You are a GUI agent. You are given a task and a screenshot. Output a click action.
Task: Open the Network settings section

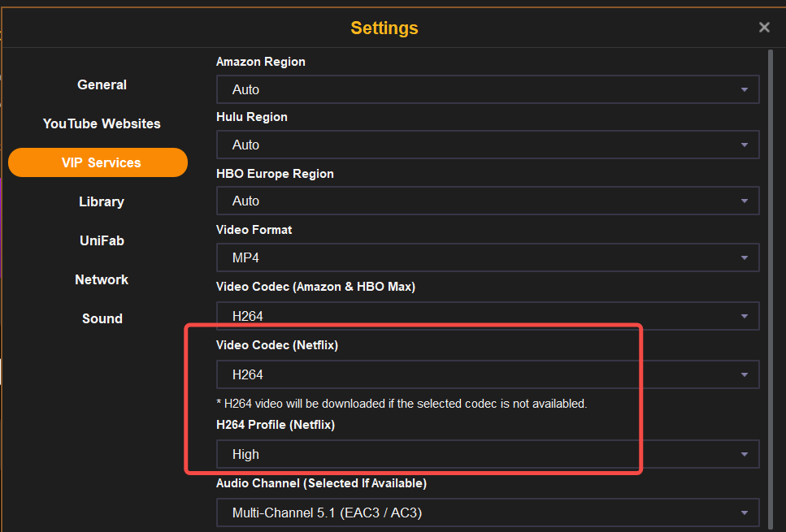(x=102, y=279)
